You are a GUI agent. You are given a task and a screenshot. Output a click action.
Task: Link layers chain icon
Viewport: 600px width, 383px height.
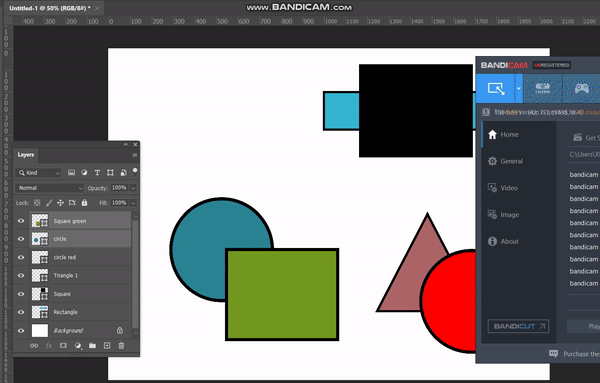coord(34,346)
